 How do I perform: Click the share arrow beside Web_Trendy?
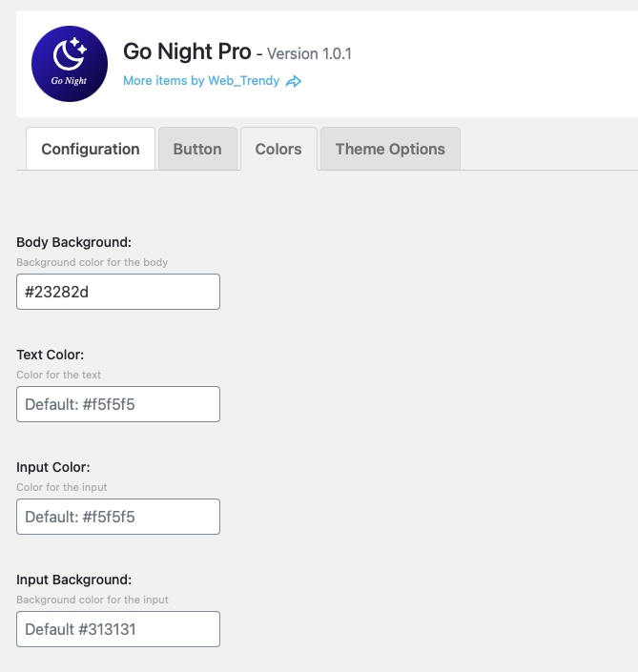(294, 82)
